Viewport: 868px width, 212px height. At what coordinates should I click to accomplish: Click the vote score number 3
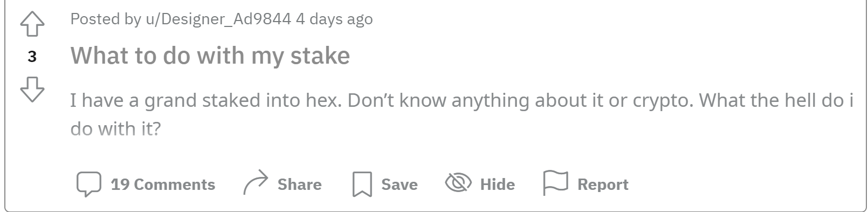point(32,57)
